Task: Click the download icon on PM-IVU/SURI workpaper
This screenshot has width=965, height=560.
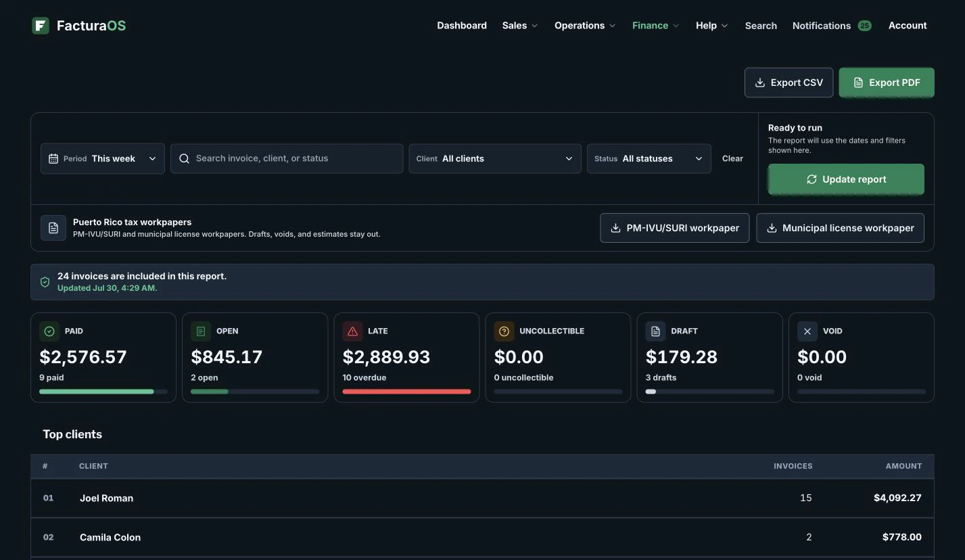Action: (x=615, y=228)
